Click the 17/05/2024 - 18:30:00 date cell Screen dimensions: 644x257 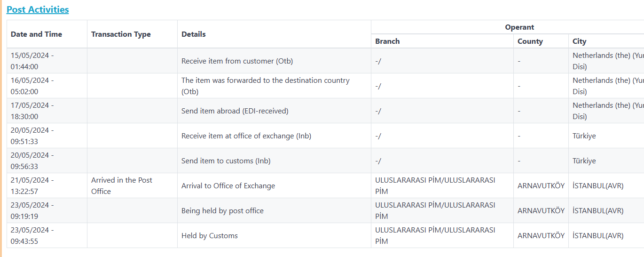tap(32, 111)
